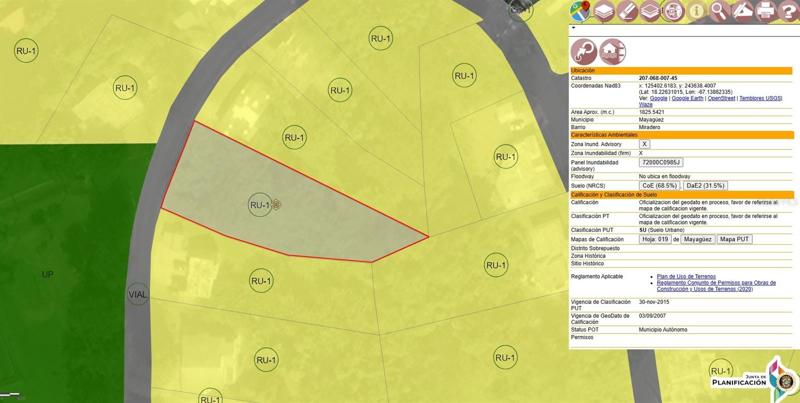
Task: Click the house with list icon
Action: tap(612, 52)
